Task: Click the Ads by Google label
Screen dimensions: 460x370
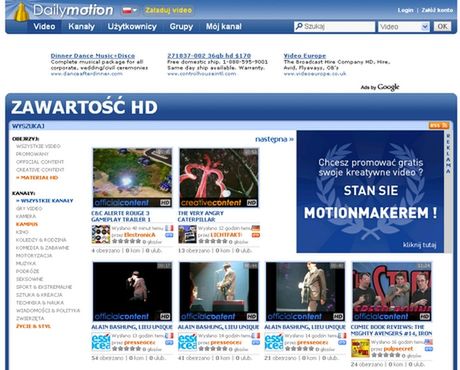Action: [380, 87]
